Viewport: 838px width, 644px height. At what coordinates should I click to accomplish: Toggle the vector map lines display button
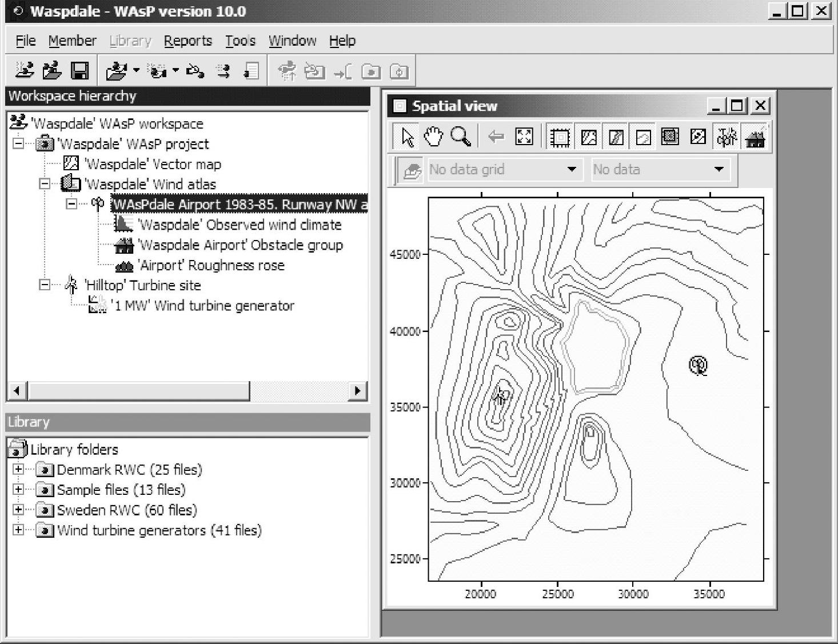(589, 137)
